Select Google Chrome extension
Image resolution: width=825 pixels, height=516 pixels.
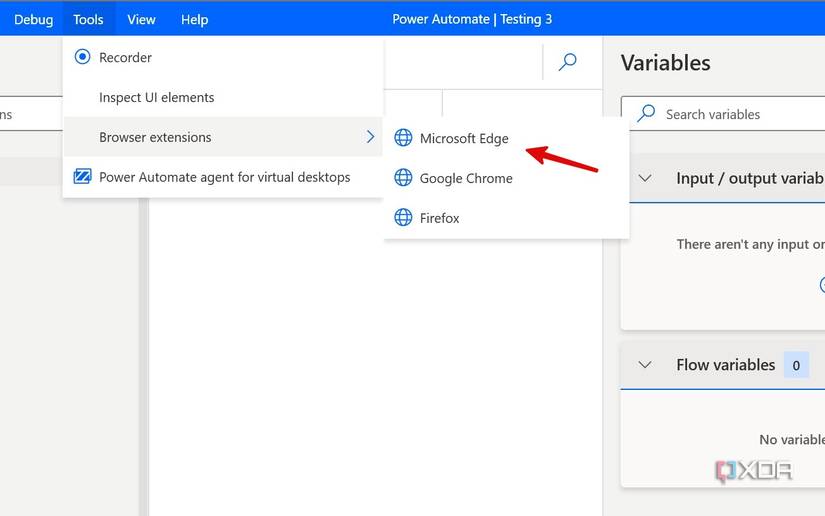pos(506,178)
